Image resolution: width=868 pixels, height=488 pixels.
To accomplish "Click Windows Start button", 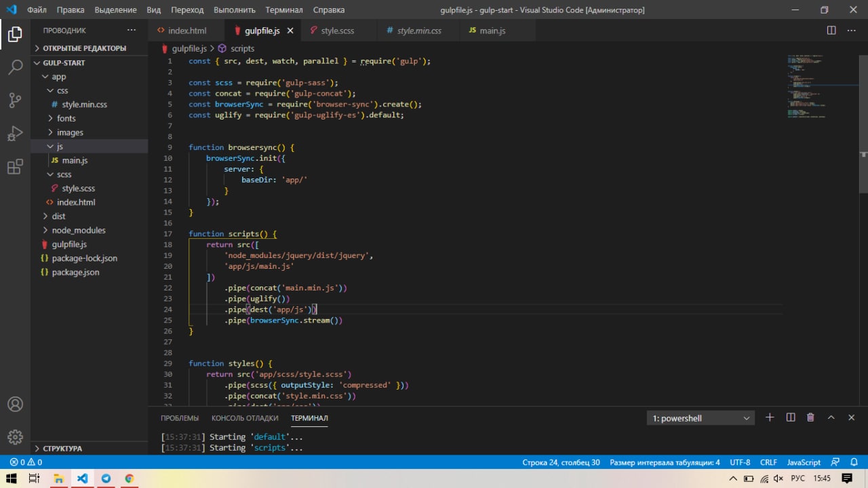I will click(12, 478).
